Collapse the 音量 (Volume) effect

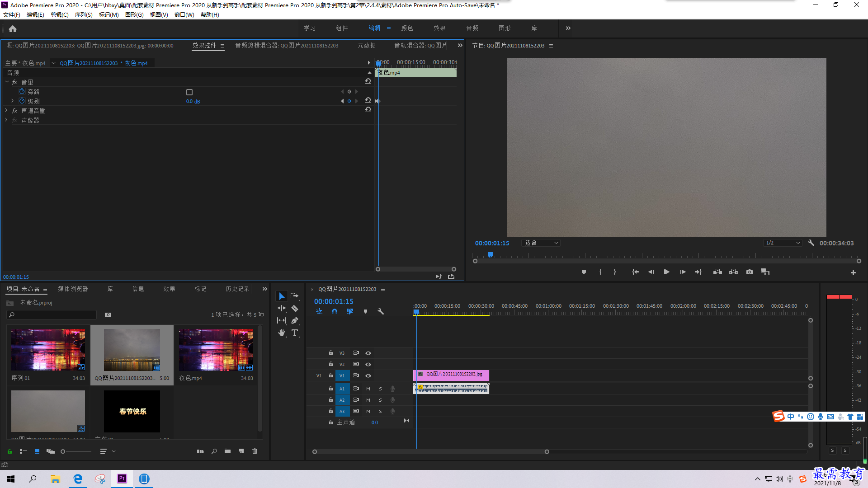click(7, 82)
